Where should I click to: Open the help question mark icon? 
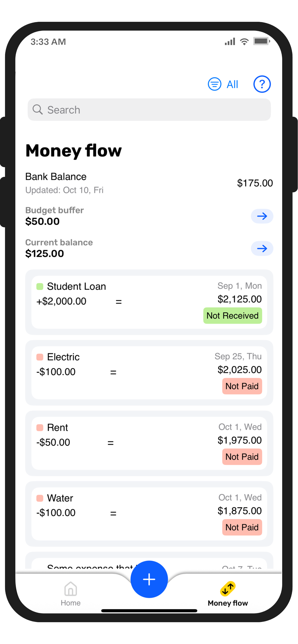tap(262, 84)
